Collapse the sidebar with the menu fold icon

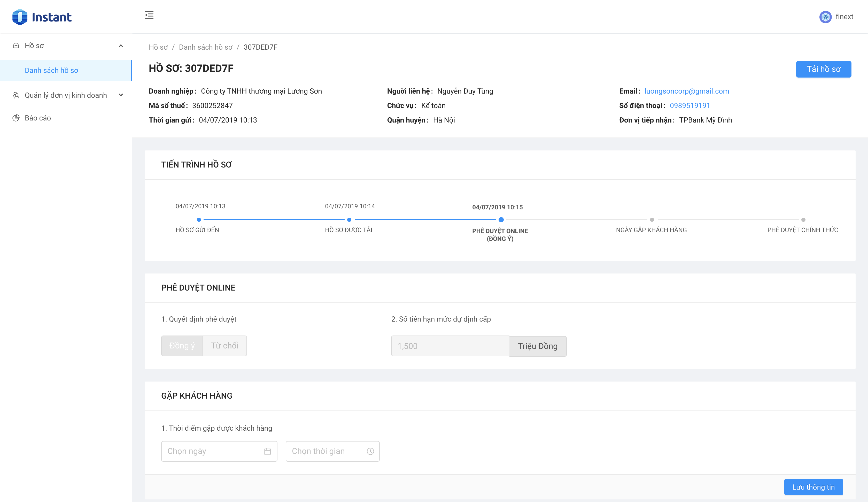click(149, 15)
